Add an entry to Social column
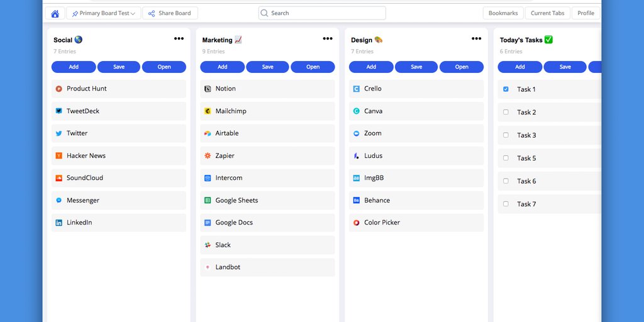 coord(74,67)
